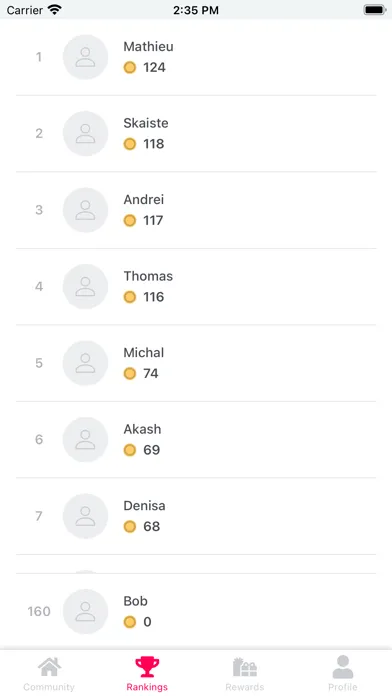
Task: Click the coin icon beside 124
Action: (130, 67)
